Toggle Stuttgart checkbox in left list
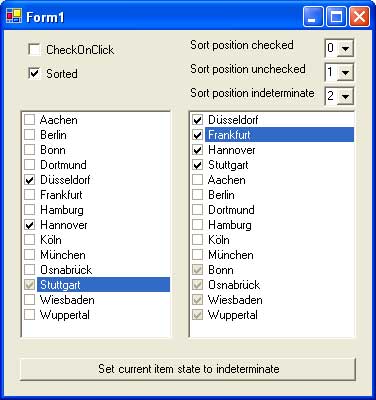The width and height of the screenshot is (376, 400). coord(30,285)
